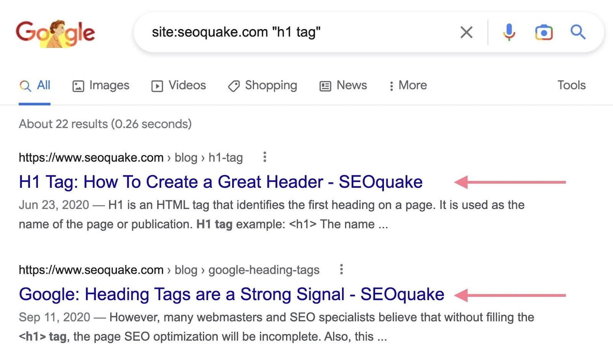
Task: Open the H1 Tag header guide result
Action: click(x=220, y=182)
